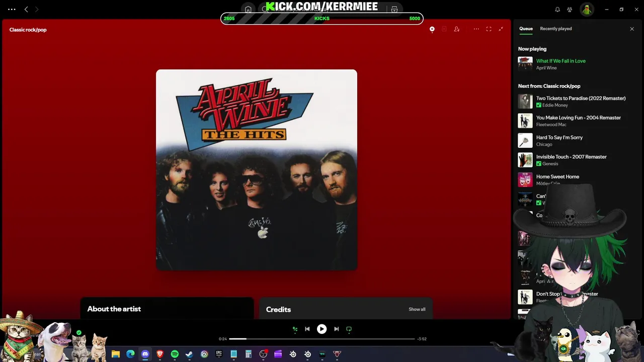Open OBS icon with red badge in taskbar

click(x=263, y=354)
